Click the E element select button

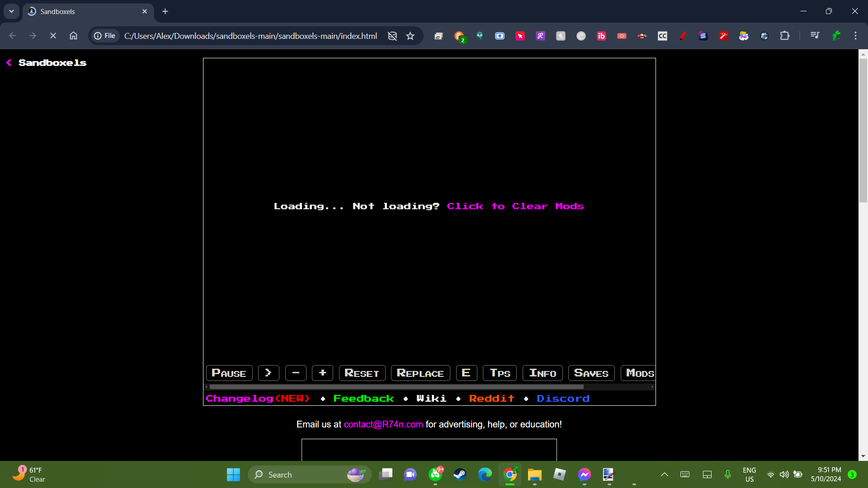coord(466,373)
